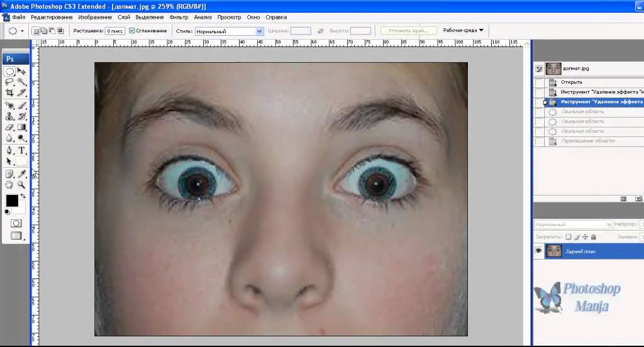Click Add to selection mode icon
The image size is (644, 347).
point(44,31)
